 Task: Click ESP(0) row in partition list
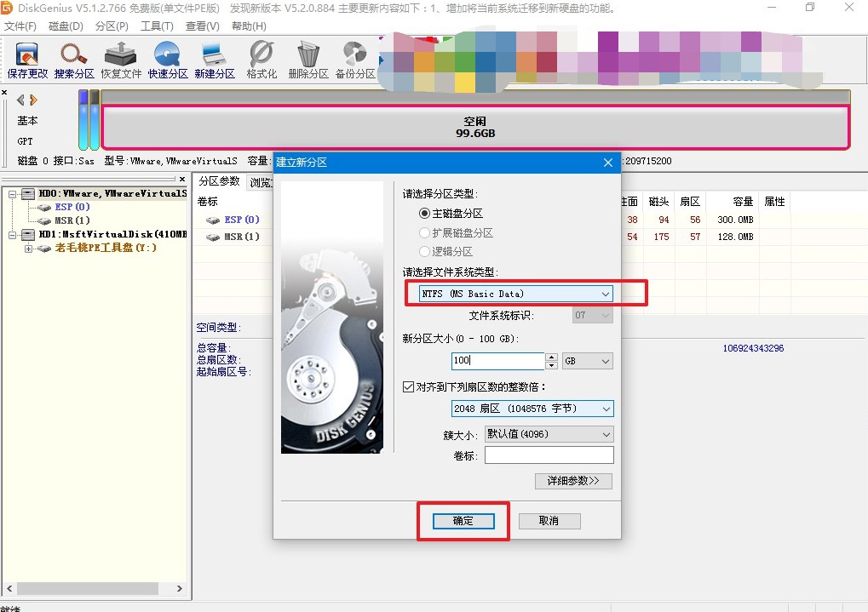click(x=241, y=220)
